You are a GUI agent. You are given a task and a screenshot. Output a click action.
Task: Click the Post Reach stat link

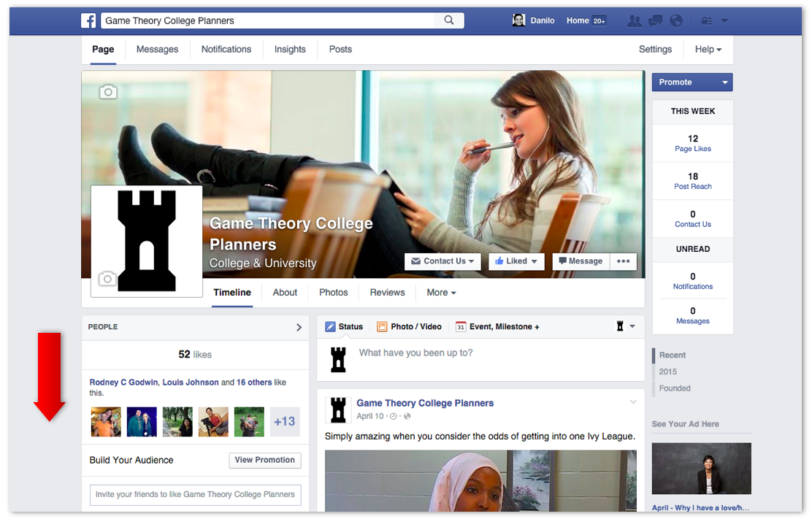(692, 186)
